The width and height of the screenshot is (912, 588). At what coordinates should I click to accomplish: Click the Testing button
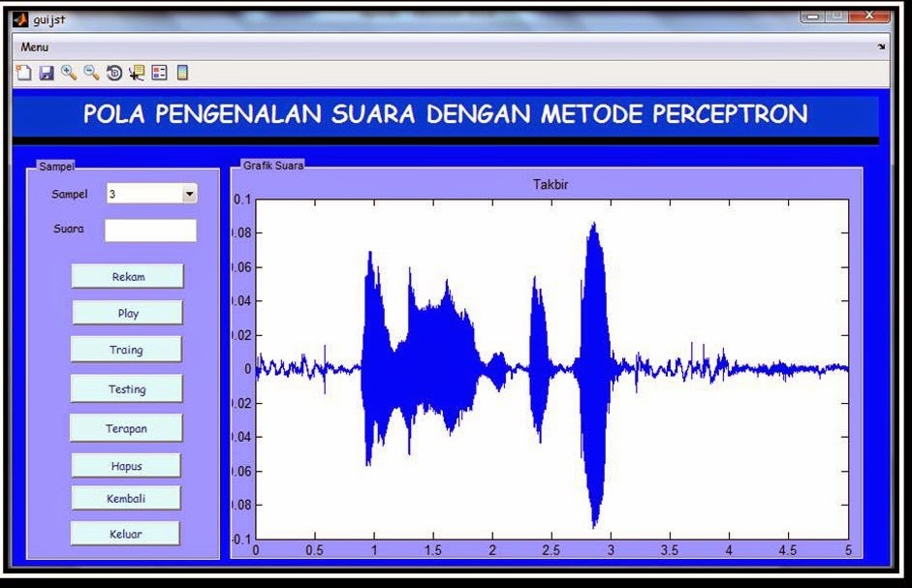tap(126, 388)
